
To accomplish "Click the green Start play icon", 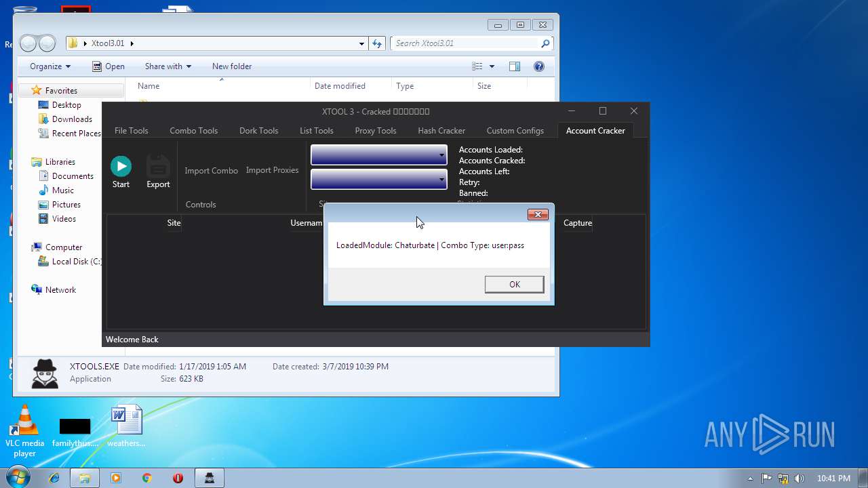I will pyautogui.click(x=121, y=166).
